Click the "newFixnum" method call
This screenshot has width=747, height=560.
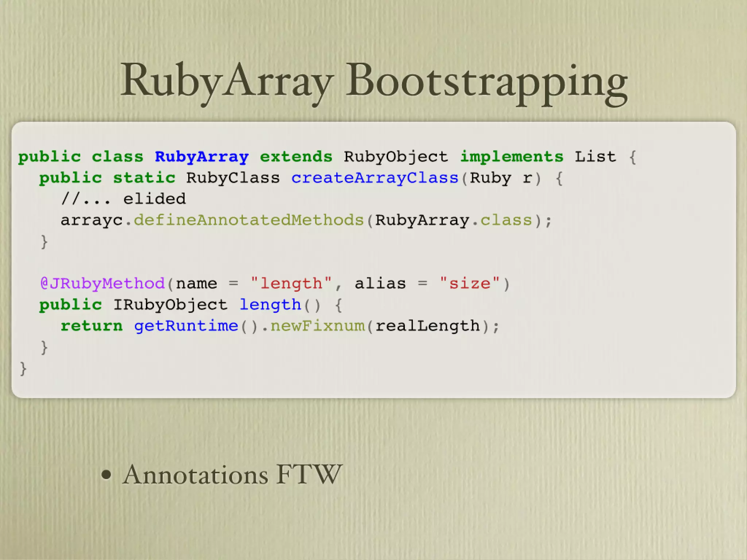click(317, 326)
